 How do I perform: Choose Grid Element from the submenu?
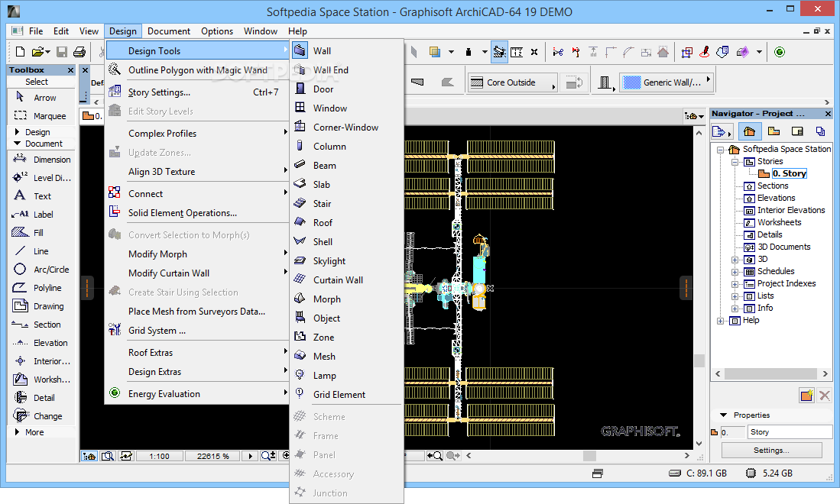point(346,394)
